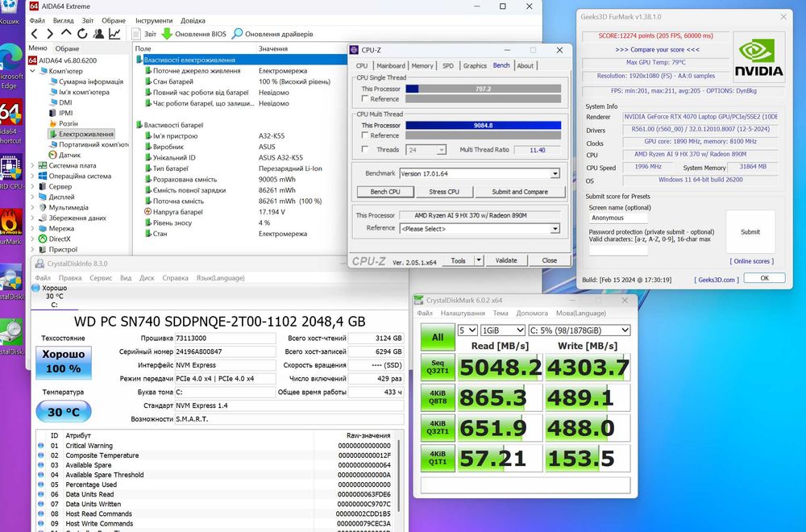Click the CrystalDiskInfo title bar icon

pos(39,264)
